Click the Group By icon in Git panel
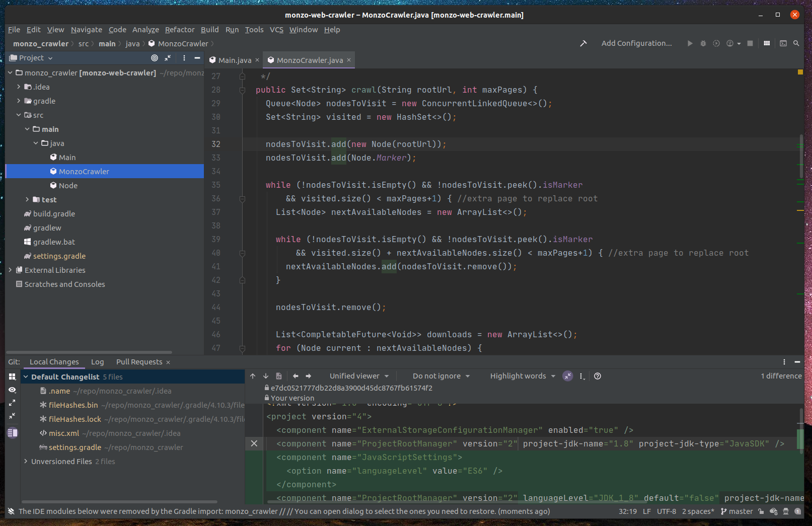Screen dimensions: 812x526 (x=13, y=377)
